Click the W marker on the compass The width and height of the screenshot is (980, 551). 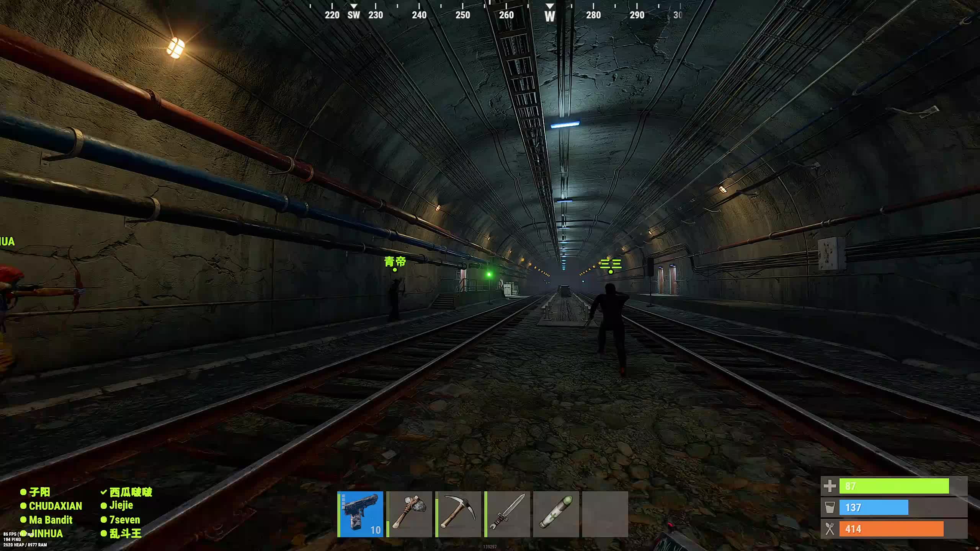550,16
